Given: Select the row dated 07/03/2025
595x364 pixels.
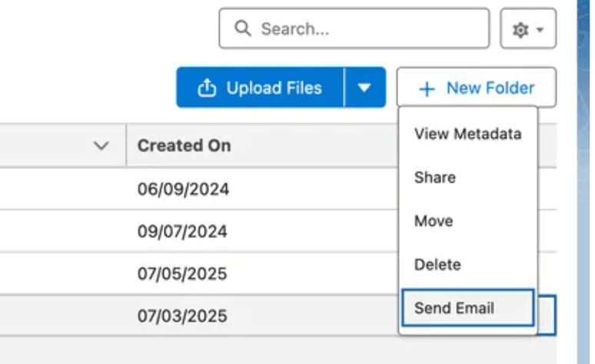Looking at the screenshot, I should (184, 316).
